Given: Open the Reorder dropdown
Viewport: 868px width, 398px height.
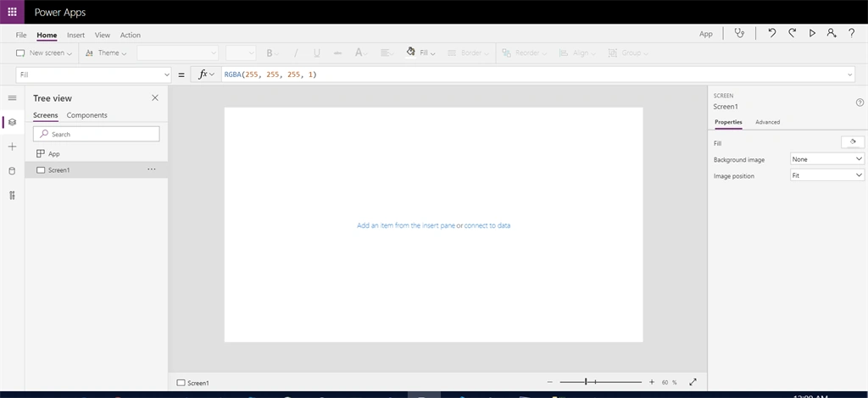Looking at the screenshot, I should coord(524,53).
